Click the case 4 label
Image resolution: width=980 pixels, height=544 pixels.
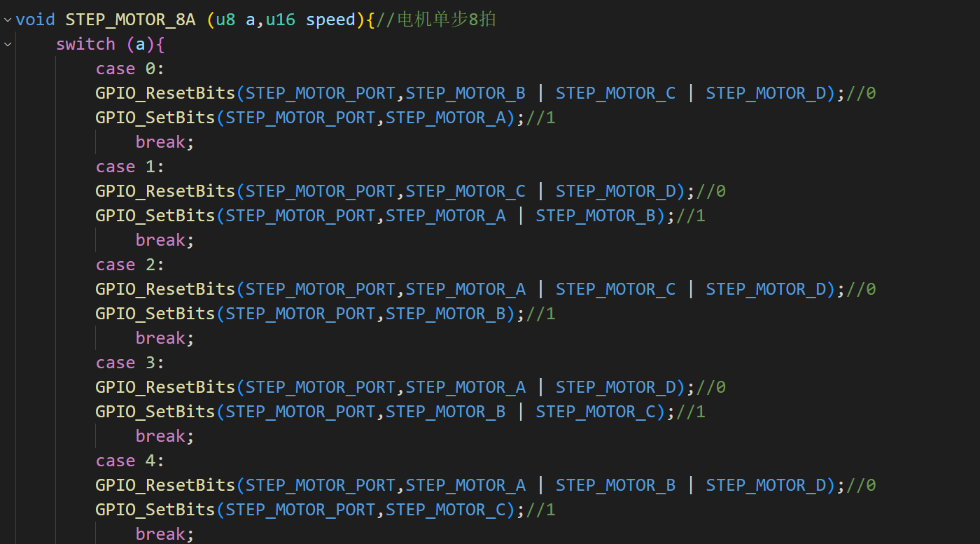[129, 461]
